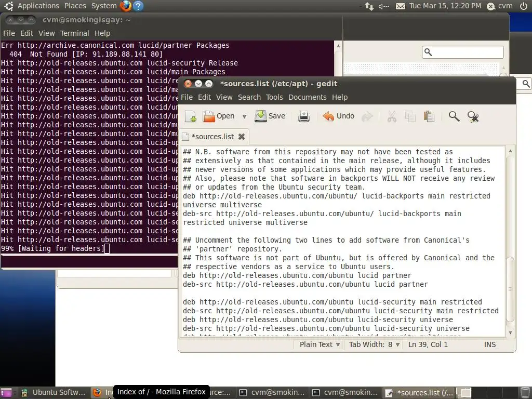This screenshot has width=532, height=399.
Task: Open the System menu in top panel
Action: click(x=104, y=6)
